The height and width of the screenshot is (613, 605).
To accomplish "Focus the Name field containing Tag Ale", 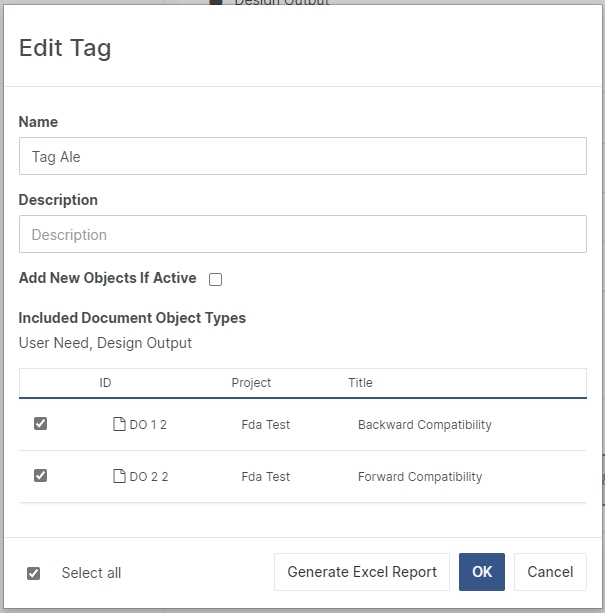I will (x=302, y=157).
